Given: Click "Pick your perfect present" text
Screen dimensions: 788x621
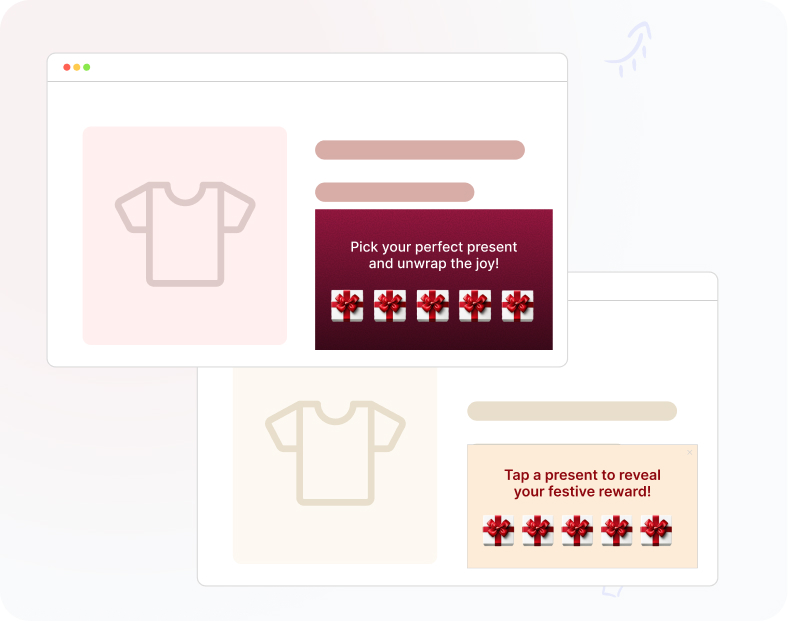Looking at the screenshot, I should click(433, 247).
